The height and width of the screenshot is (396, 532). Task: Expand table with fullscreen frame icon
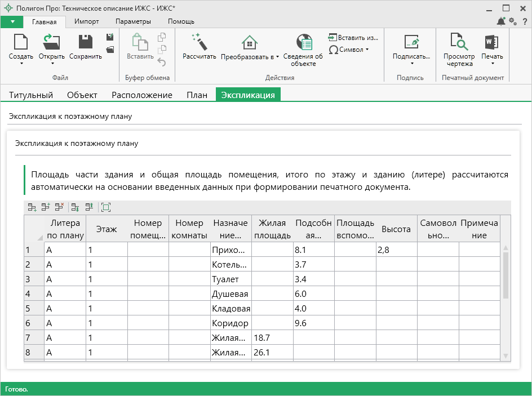pyautogui.click(x=105, y=207)
